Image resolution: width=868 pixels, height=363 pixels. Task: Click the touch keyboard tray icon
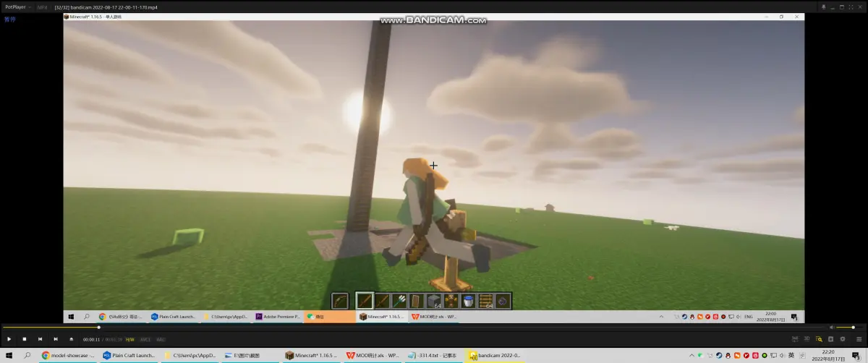(x=802, y=355)
